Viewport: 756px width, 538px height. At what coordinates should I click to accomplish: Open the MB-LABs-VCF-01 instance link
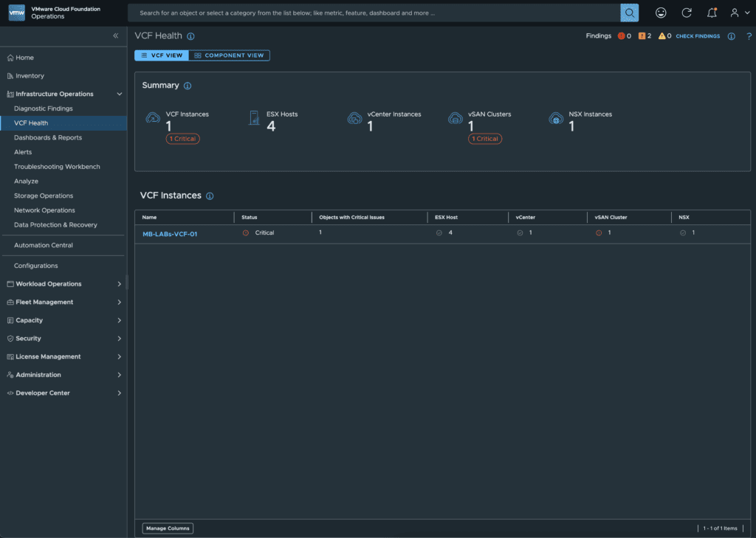tap(170, 234)
